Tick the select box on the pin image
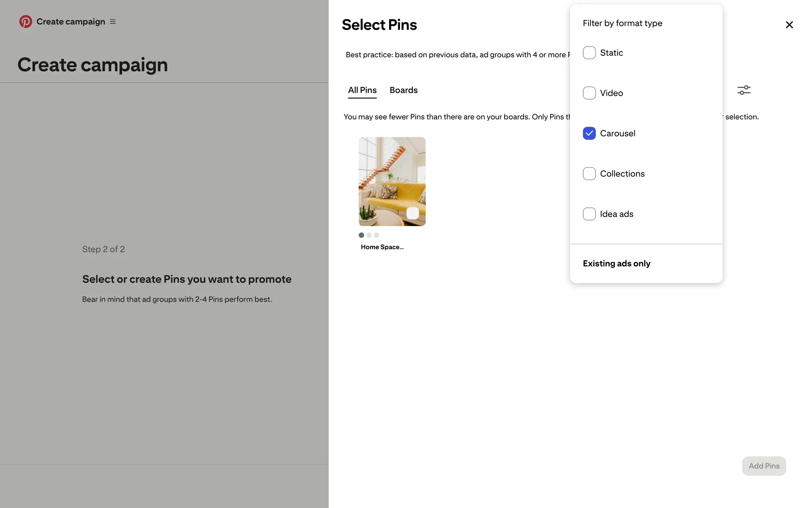The width and height of the screenshot is (812, 508). (412, 213)
